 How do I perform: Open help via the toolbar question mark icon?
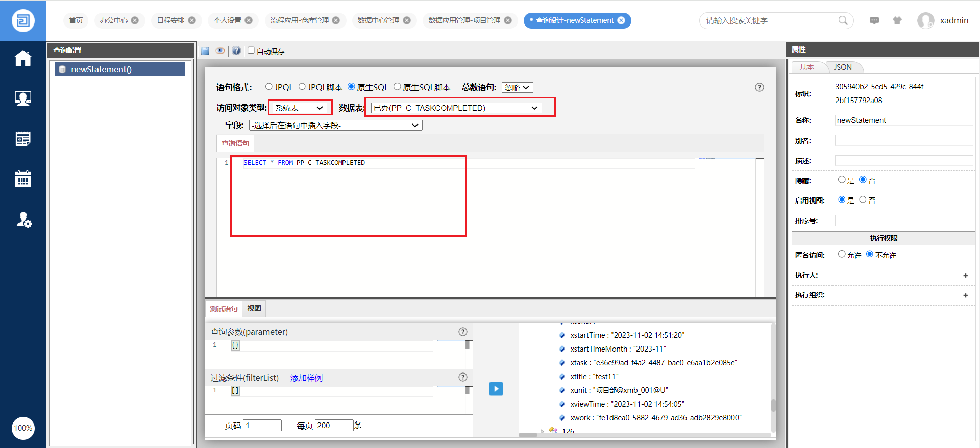236,51
